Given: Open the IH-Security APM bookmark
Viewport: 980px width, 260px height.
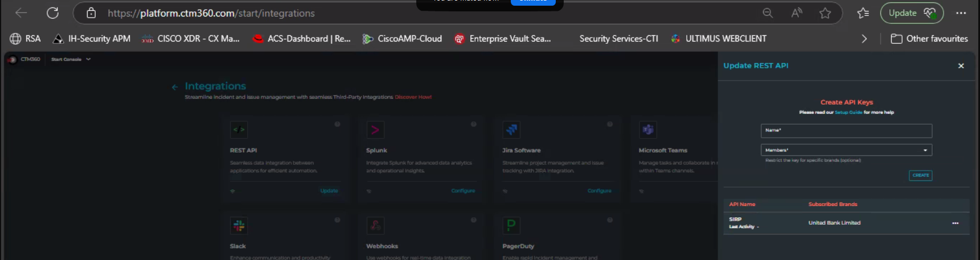Looking at the screenshot, I should [x=91, y=39].
